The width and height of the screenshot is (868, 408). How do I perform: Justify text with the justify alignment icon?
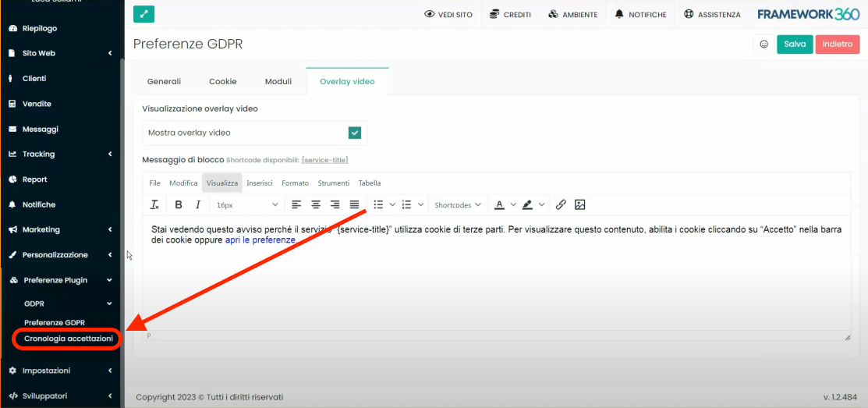(355, 205)
